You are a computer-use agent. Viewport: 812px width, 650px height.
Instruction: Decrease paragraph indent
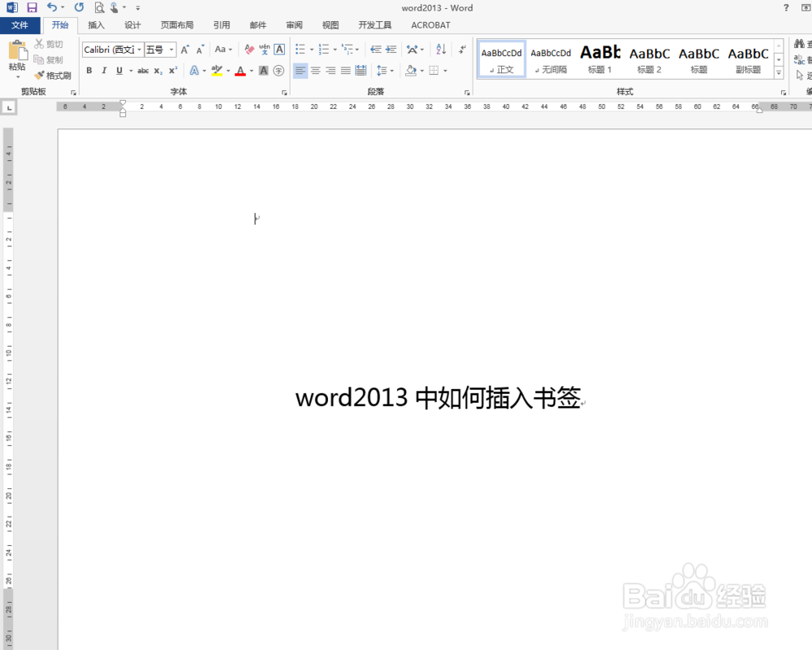(x=376, y=50)
